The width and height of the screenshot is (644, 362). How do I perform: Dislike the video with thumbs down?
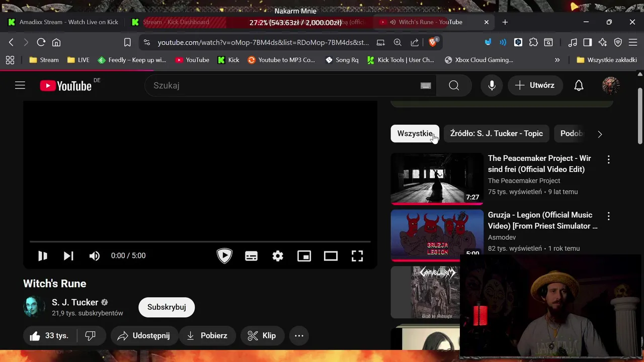click(x=91, y=336)
